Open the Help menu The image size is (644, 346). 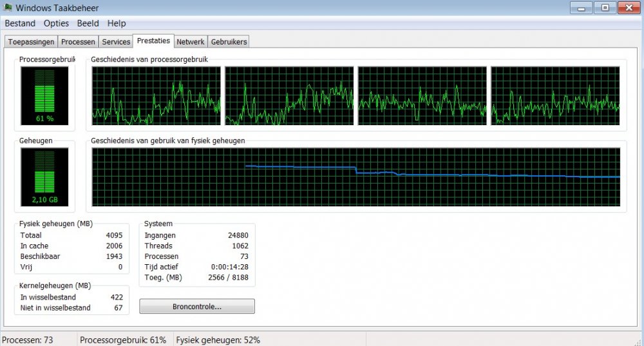point(117,23)
